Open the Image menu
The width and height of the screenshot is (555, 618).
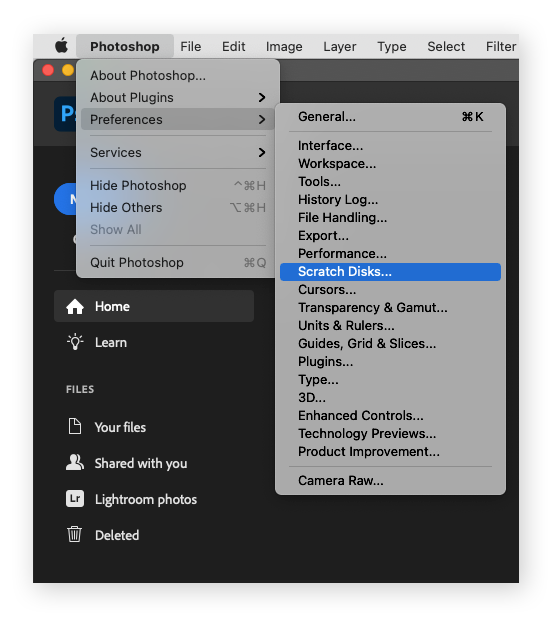coord(284,46)
